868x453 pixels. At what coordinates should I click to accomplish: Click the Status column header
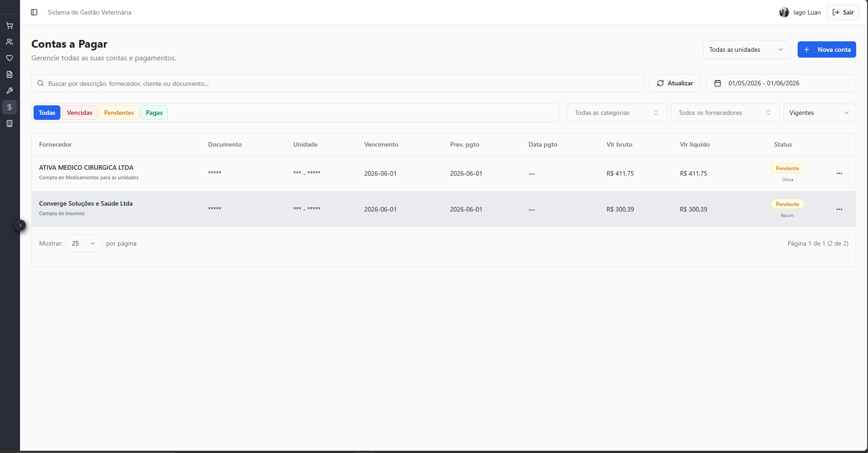coord(783,144)
